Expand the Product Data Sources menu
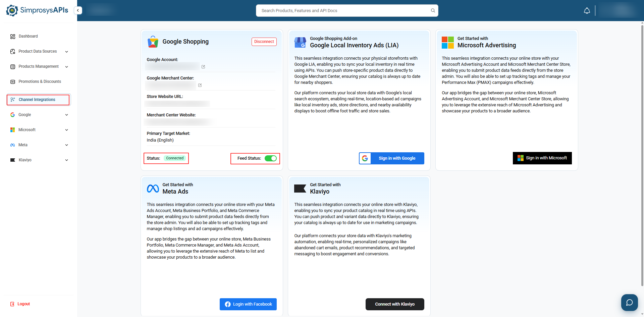This screenshot has width=644, height=317. [67, 52]
